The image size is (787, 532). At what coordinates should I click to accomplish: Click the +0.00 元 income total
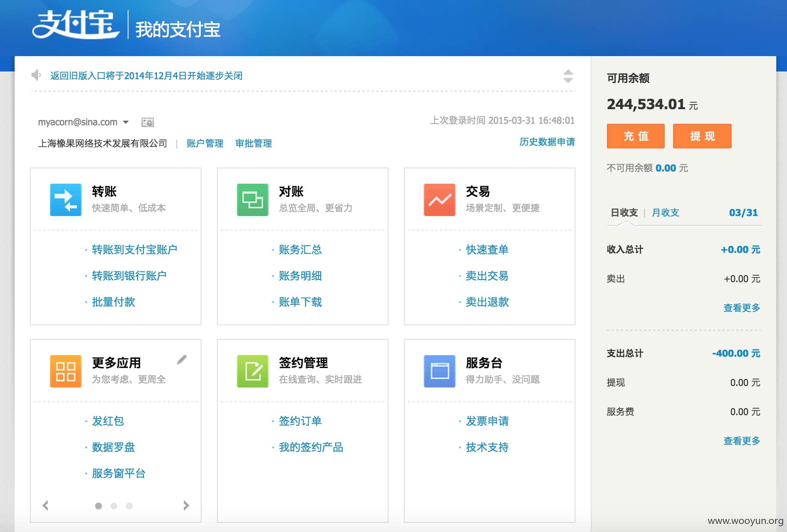click(740, 249)
